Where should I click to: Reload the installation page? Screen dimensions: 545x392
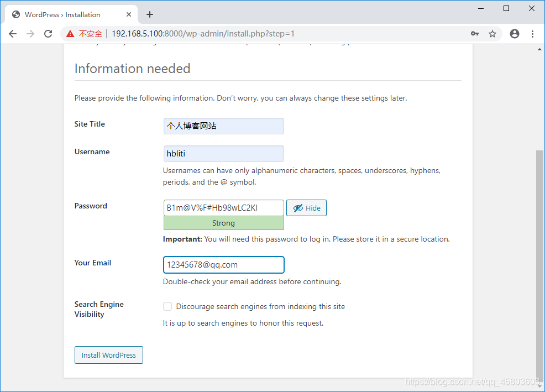48,34
